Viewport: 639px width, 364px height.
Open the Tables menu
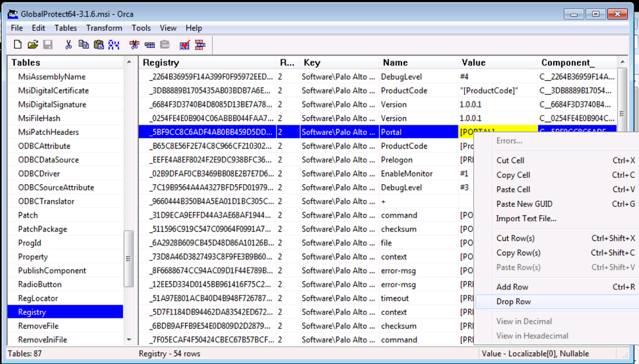[65, 28]
